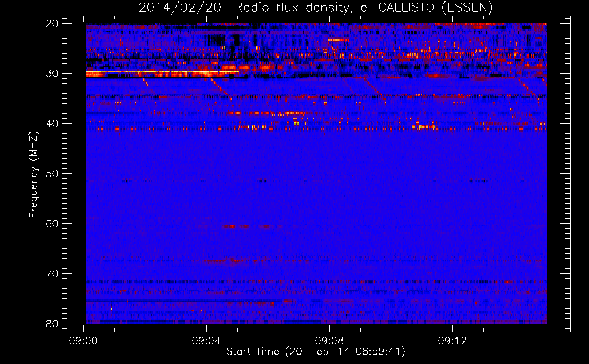Click the 20 frequency tick label
The image size is (589, 364).
click(x=52, y=24)
